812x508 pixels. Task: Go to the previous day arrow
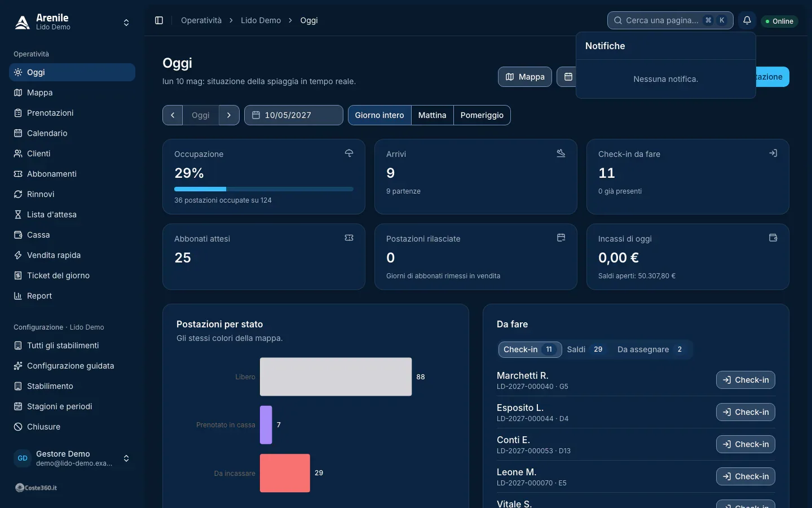point(173,115)
